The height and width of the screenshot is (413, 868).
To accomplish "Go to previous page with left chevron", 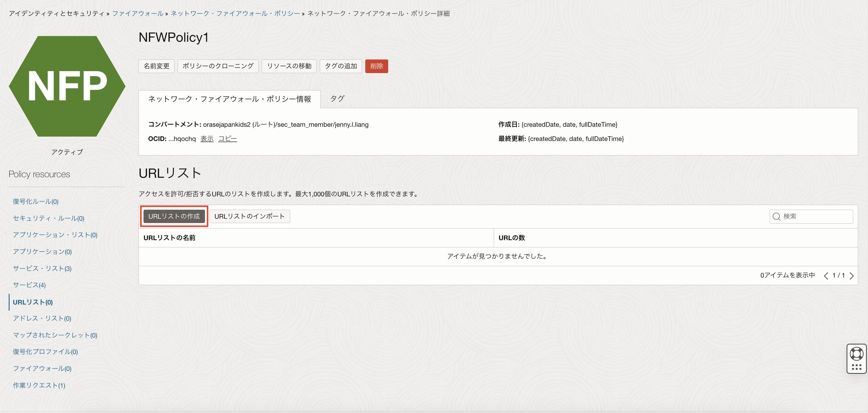I will (826, 276).
